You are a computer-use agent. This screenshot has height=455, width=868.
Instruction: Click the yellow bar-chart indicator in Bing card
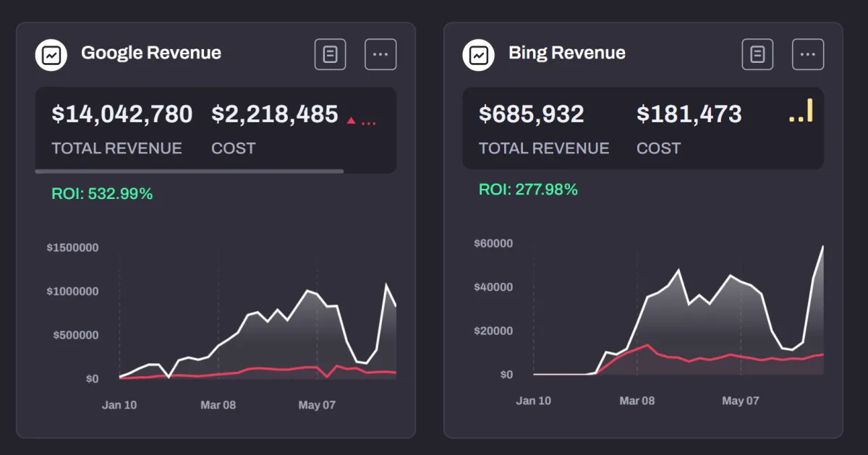801,111
